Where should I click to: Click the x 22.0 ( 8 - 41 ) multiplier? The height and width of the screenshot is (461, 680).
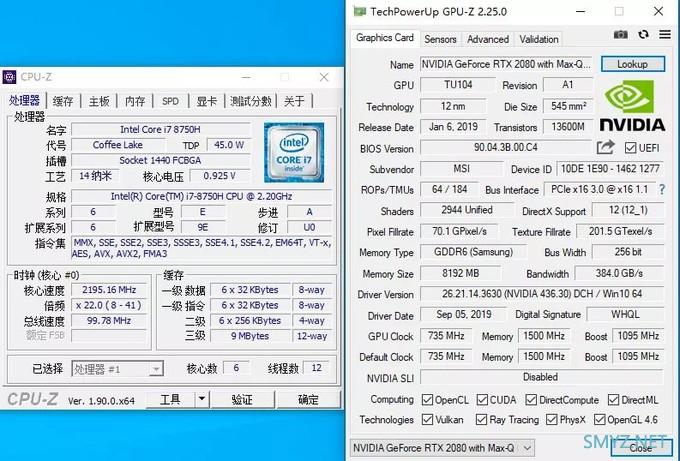click(x=109, y=305)
